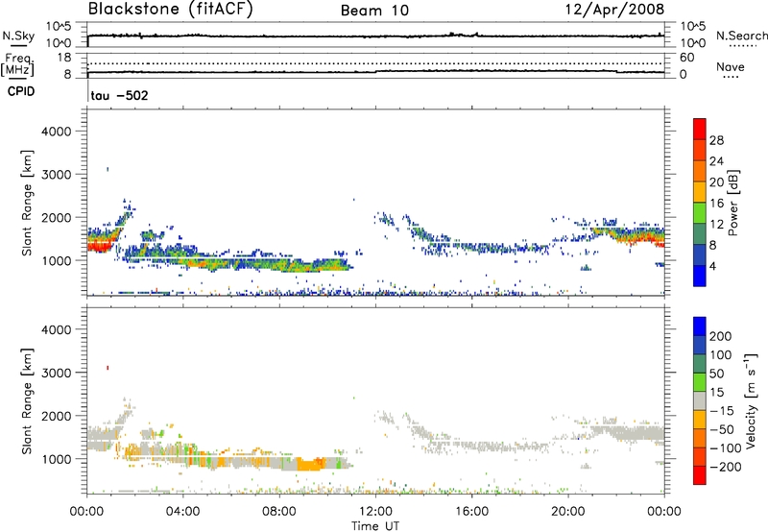Pick the red top segment of power colorbar

(x=700, y=130)
